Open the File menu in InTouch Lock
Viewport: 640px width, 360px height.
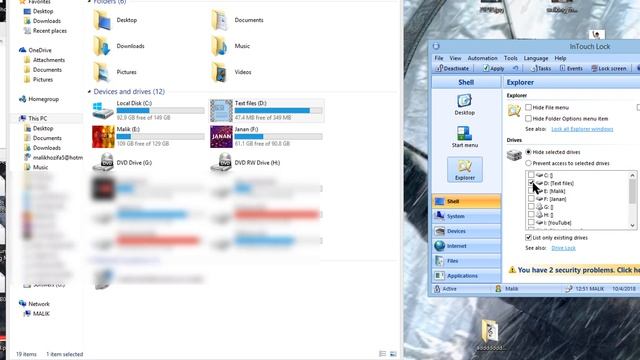439,58
